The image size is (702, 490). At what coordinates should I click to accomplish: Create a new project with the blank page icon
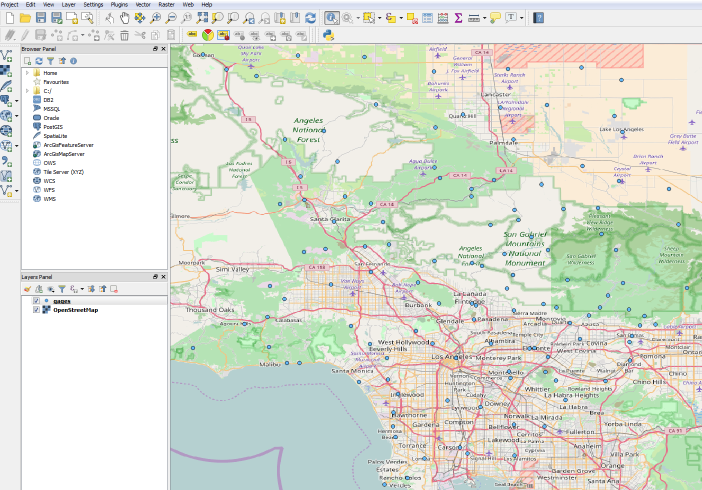click(10, 18)
